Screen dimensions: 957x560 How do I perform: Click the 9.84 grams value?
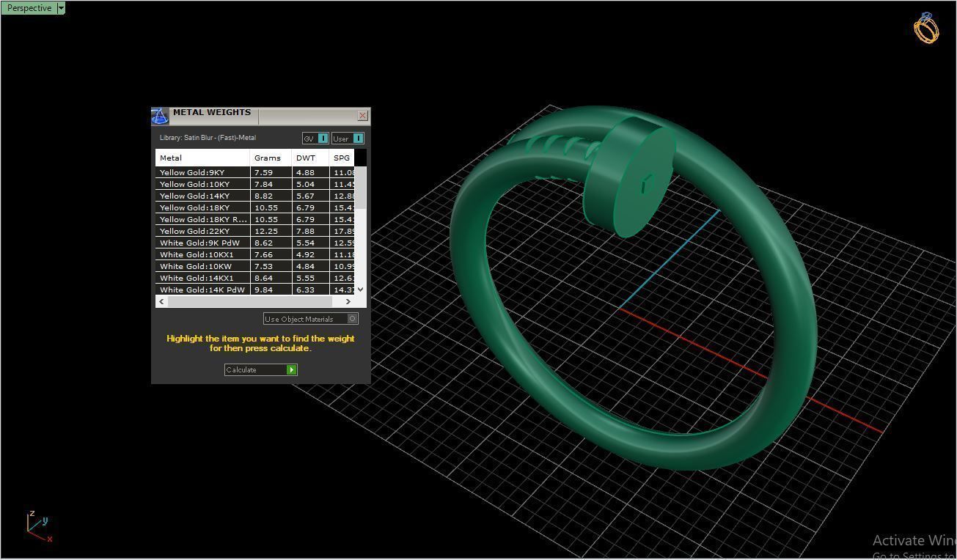[263, 290]
